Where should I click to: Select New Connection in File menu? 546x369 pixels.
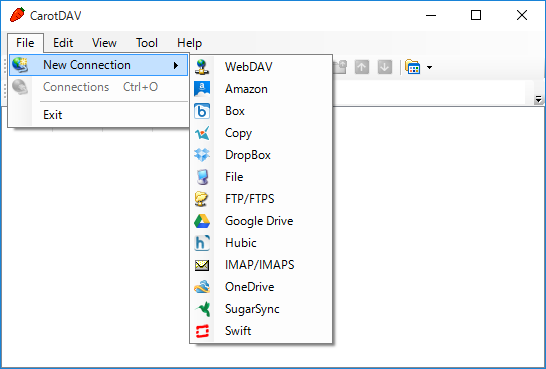click(99, 65)
